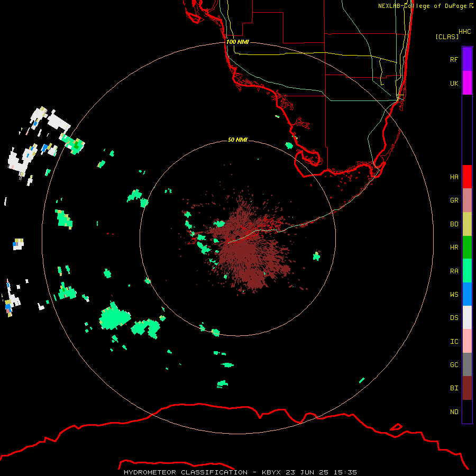Click the HA legend label
This screenshot has width=476, height=476.
[454, 177]
